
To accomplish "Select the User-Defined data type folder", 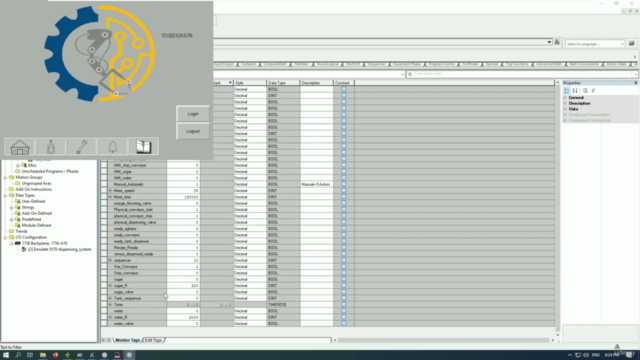I will [33, 201].
